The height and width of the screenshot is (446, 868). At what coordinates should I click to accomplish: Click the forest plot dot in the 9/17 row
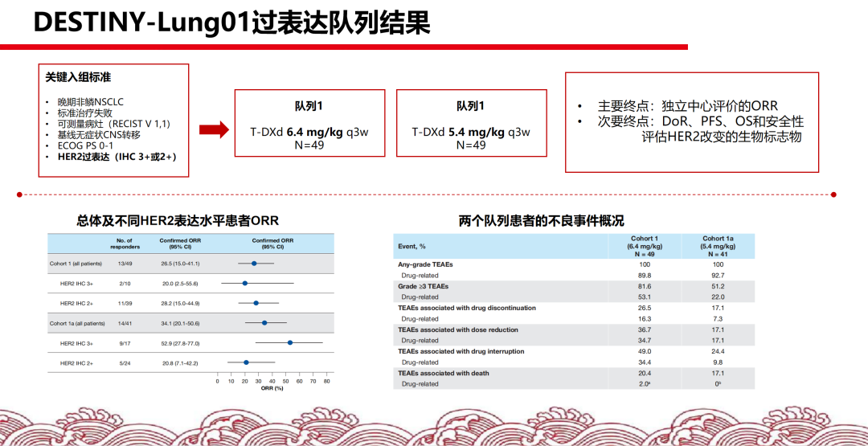(289, 342)
